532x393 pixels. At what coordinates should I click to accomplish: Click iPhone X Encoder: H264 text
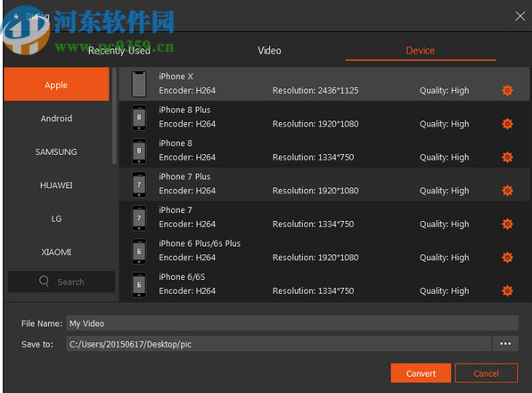point(187,91)
